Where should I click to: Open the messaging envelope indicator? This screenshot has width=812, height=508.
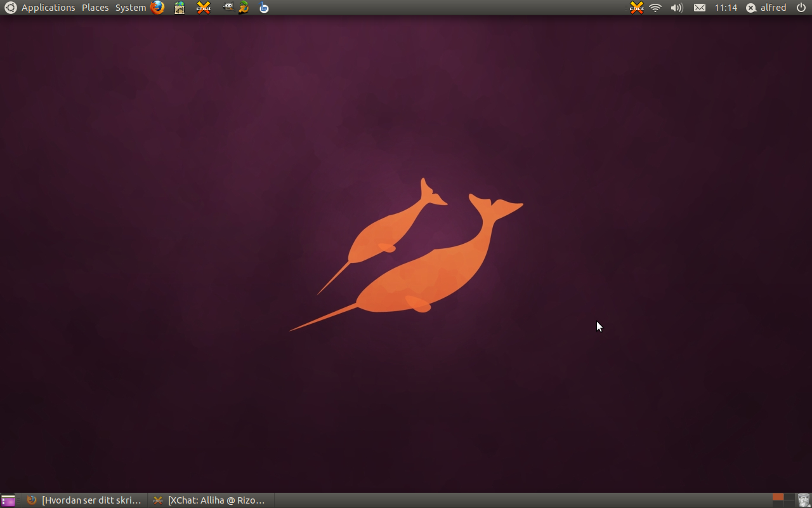click(700, 8)
